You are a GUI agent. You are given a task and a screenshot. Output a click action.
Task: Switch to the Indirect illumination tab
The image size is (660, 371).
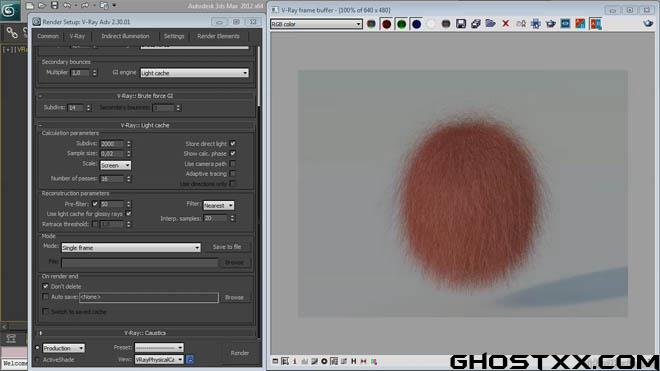click(125, 36)
